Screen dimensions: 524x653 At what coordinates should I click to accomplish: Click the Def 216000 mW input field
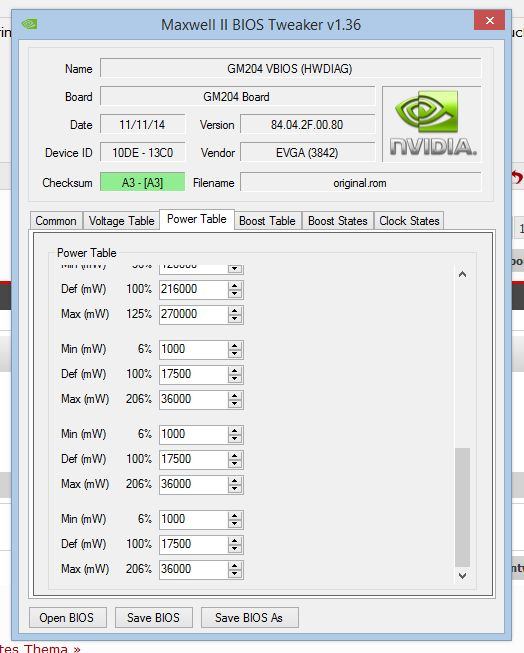tap(193, 289)
